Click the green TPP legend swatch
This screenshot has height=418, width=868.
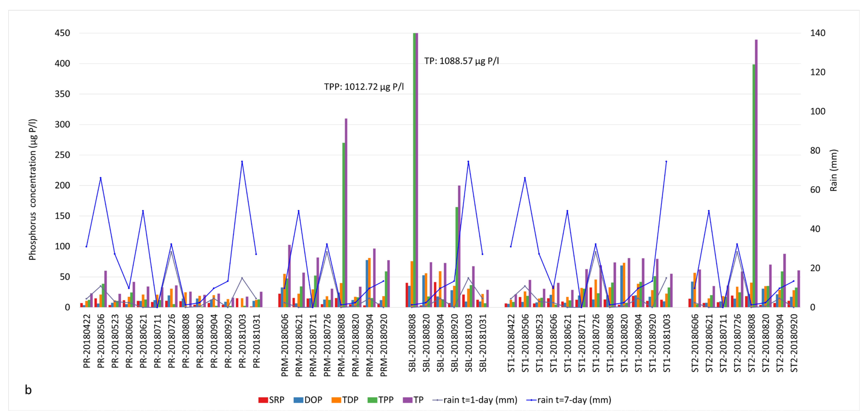(x=372, y=400)
